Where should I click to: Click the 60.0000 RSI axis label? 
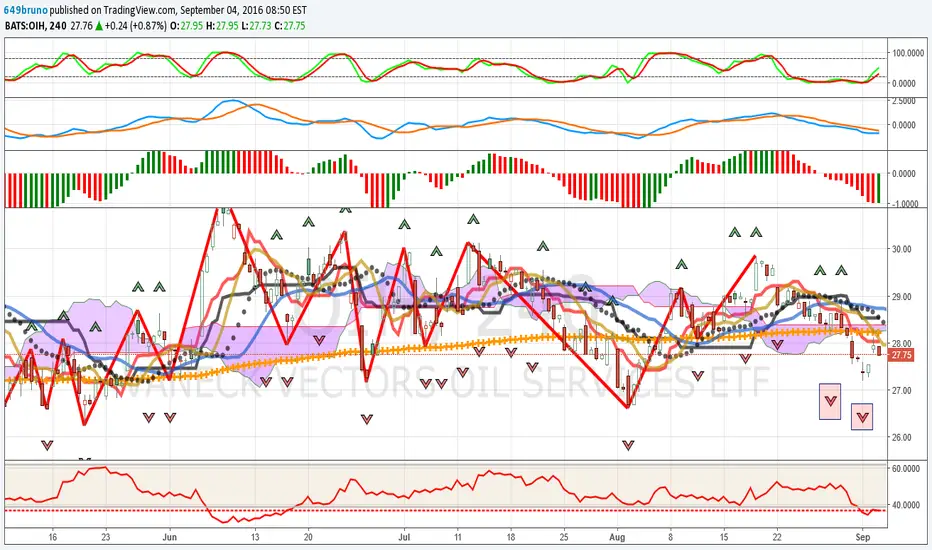pyautogui.click(x=906, y=469)
